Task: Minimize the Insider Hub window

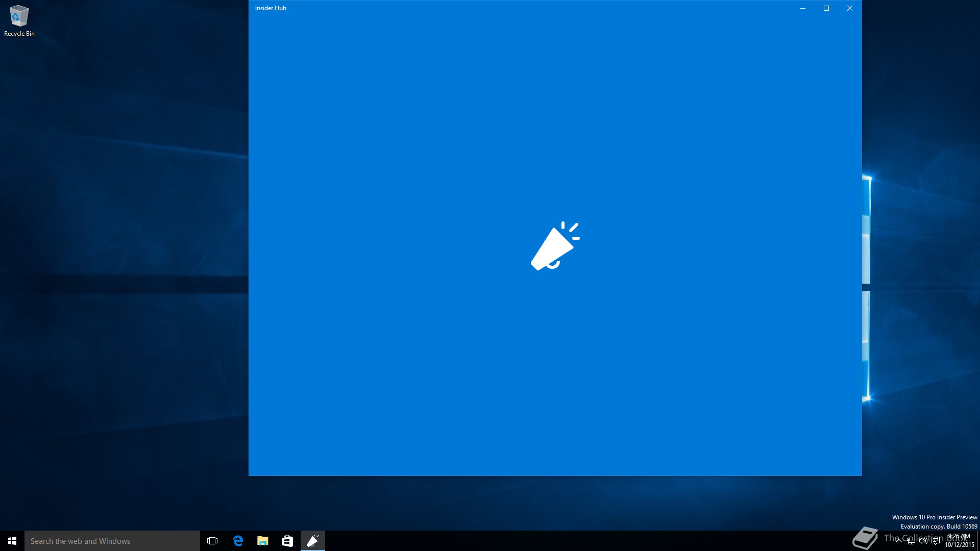Action: 803,8
